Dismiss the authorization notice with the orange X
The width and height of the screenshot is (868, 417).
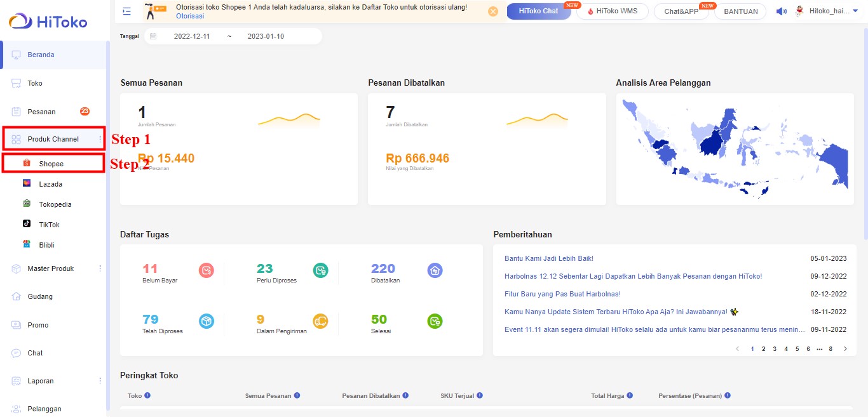[493, 11]
